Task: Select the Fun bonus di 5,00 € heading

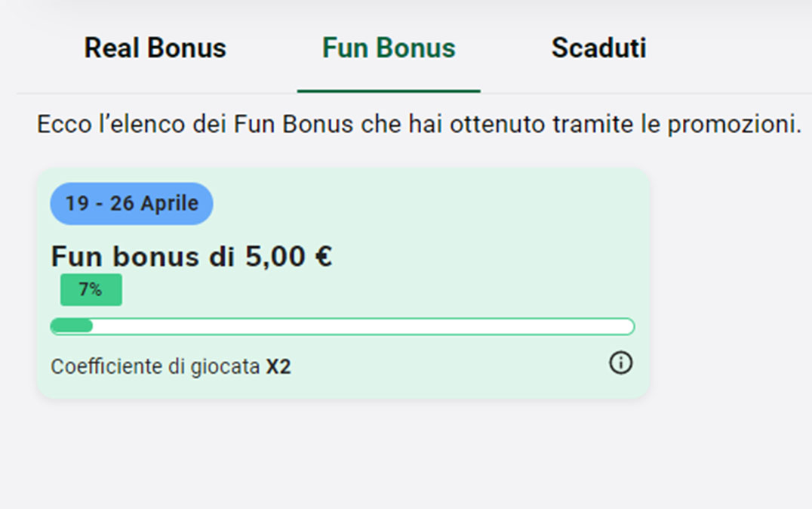Action: click(x=192, y=256)
